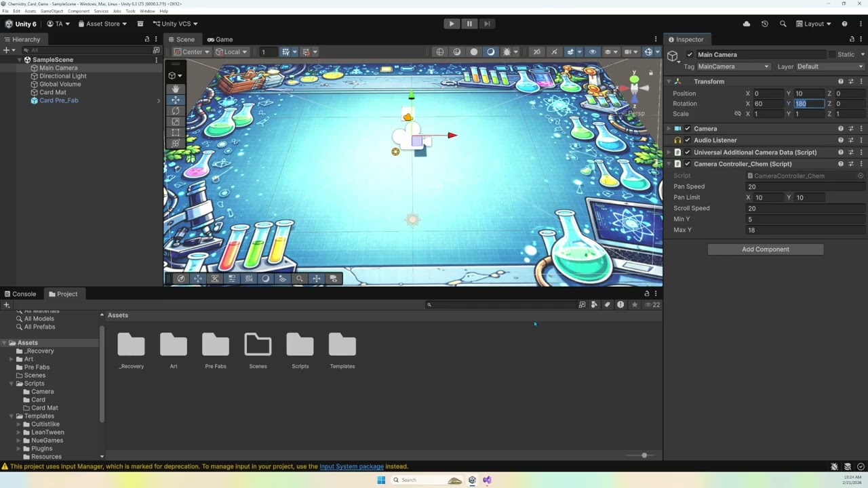Collapse the Transform component foldout
This screenshot has height=488, width=868.
669,81
